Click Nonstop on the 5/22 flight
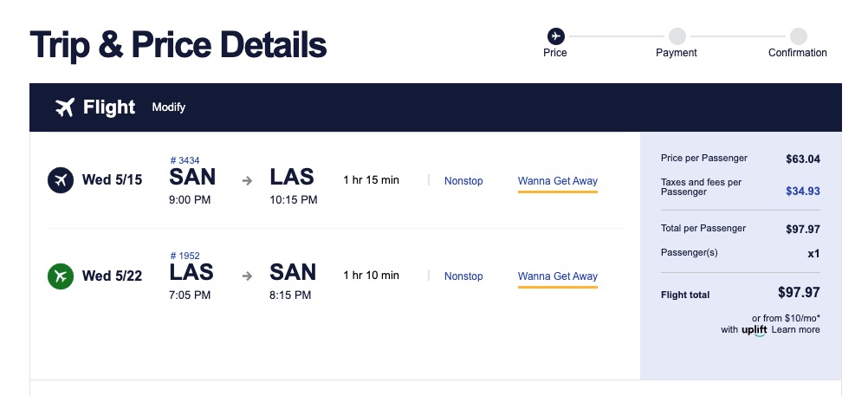Image resolution: width=868 pixels, height=396 pixels. click(x=463, y=276)
